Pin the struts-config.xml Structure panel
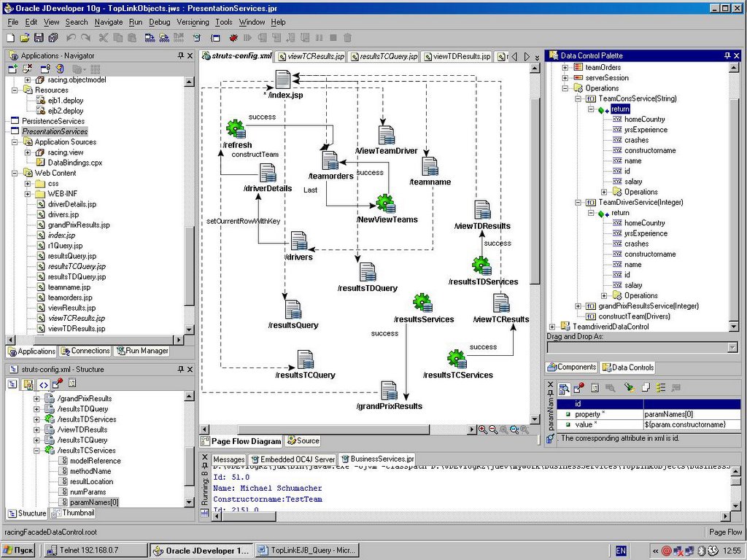Screen dimensions: 747x560 pos(181,369)
